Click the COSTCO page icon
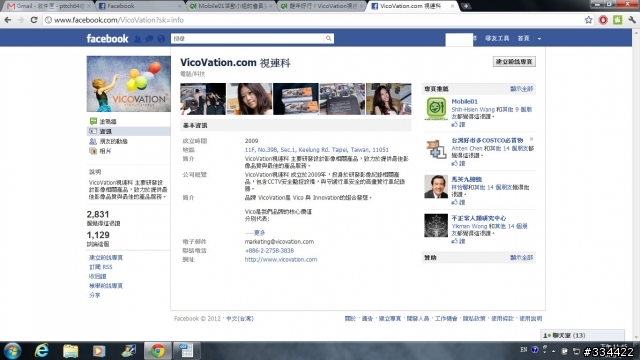Screen dimensions: 640x360 click(x=436, y=148)
